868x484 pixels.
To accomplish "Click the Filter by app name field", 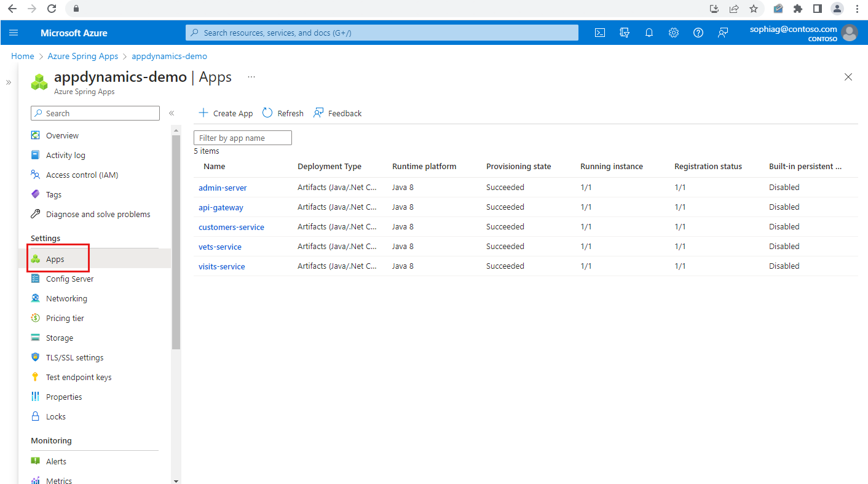I will click(243, 138).
